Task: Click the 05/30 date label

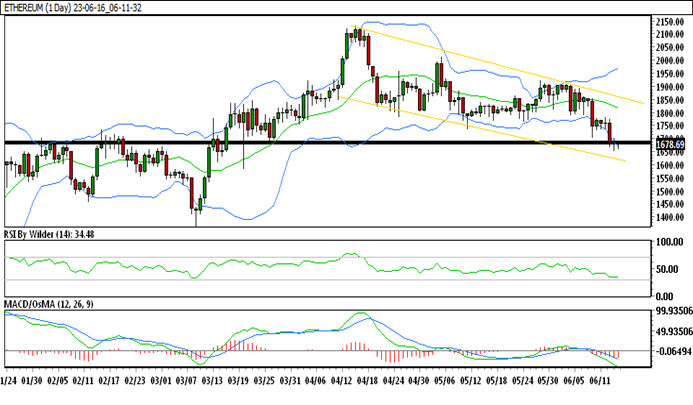Action: click(x=548, y=381)
